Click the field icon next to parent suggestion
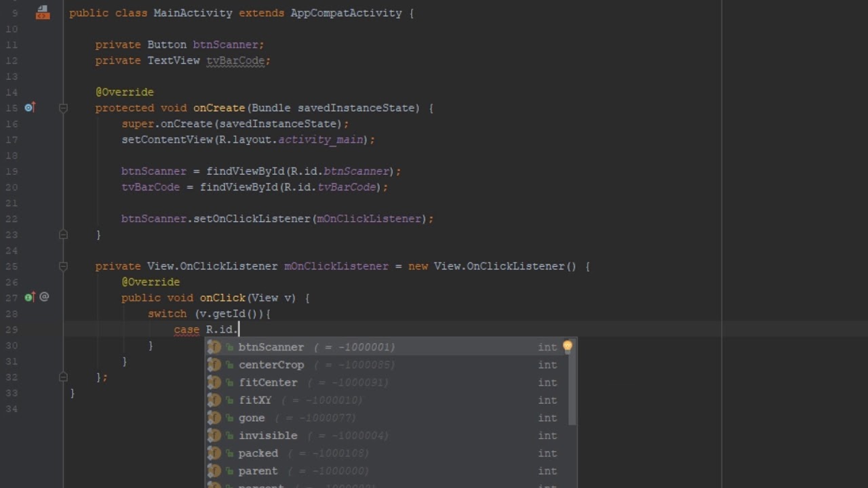Viewport: 868px width, 488px height. (x=214, y=470)
